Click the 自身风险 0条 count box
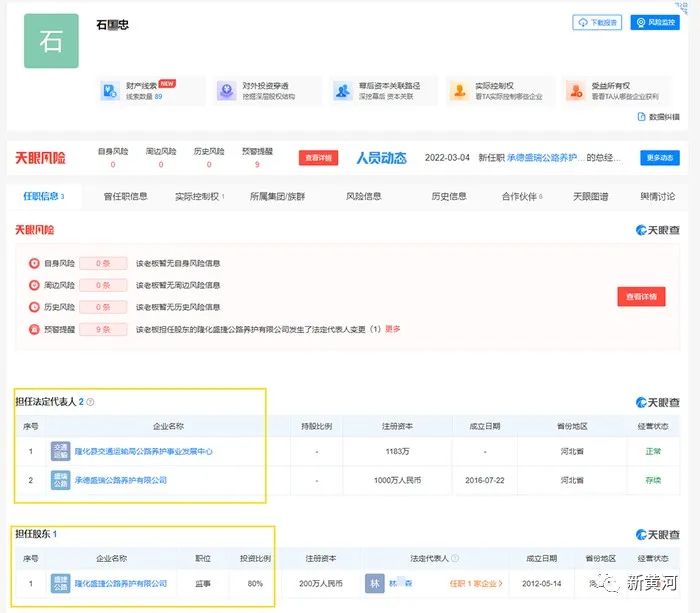Viewport: 700px width, 613px height. pyautogui.click(x=103, y=263)
